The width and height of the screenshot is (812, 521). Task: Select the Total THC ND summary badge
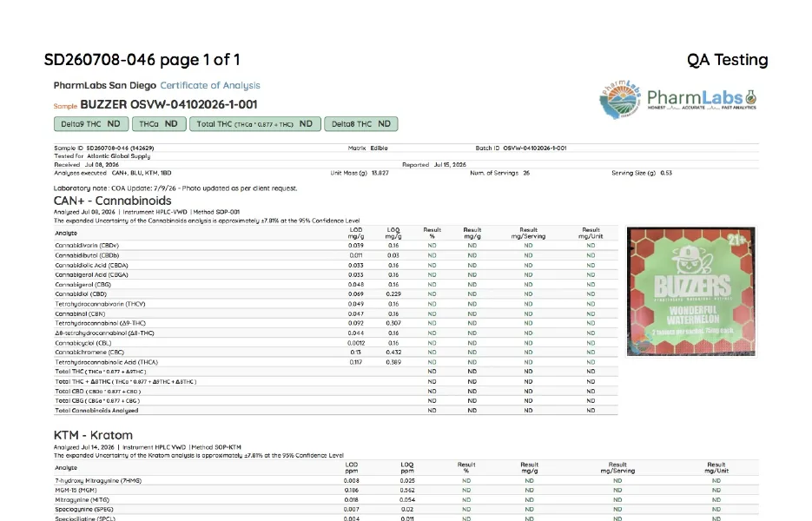click(x=255, y=124)
